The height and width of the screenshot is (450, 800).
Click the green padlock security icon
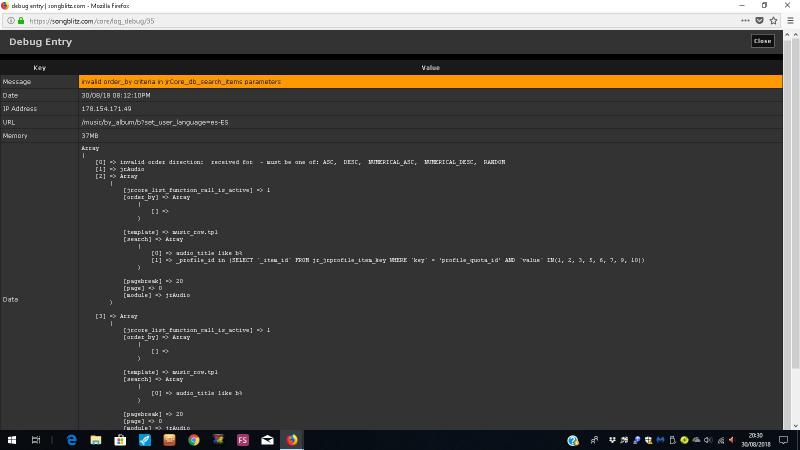click(21, 21)
